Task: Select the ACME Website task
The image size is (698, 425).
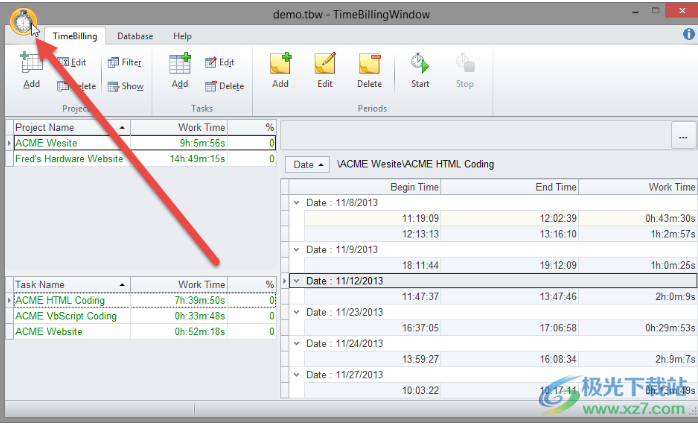Action: click(145, 332)
